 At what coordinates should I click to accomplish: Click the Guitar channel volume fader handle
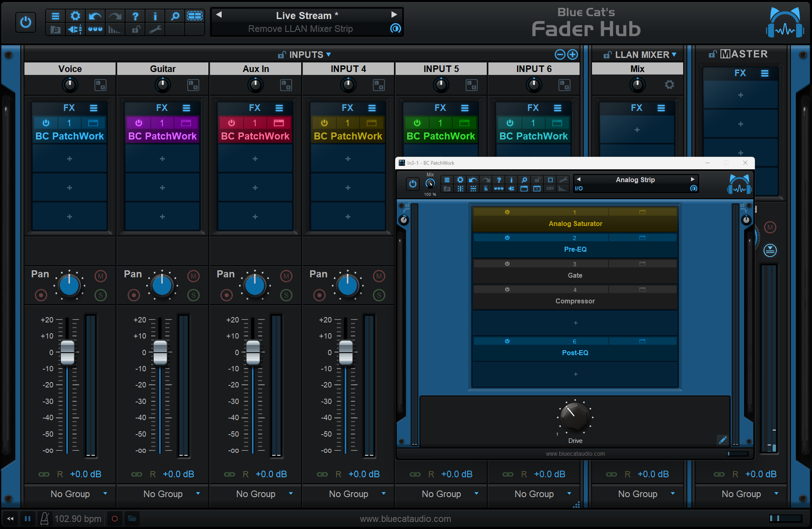pyautogui.click(x=160, y=353)
